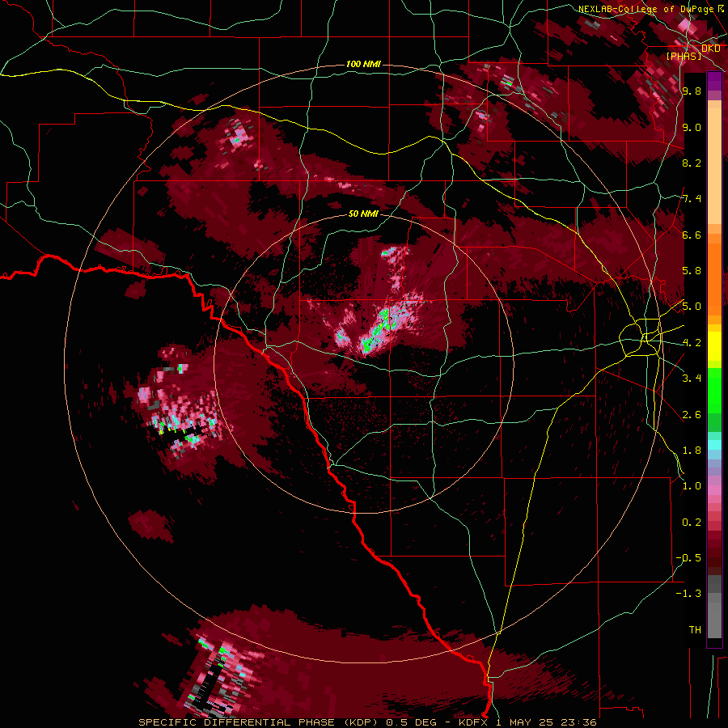Click the "0.5 DEG" elevation angle text
The image size is (728, 728).
[412, 722]
